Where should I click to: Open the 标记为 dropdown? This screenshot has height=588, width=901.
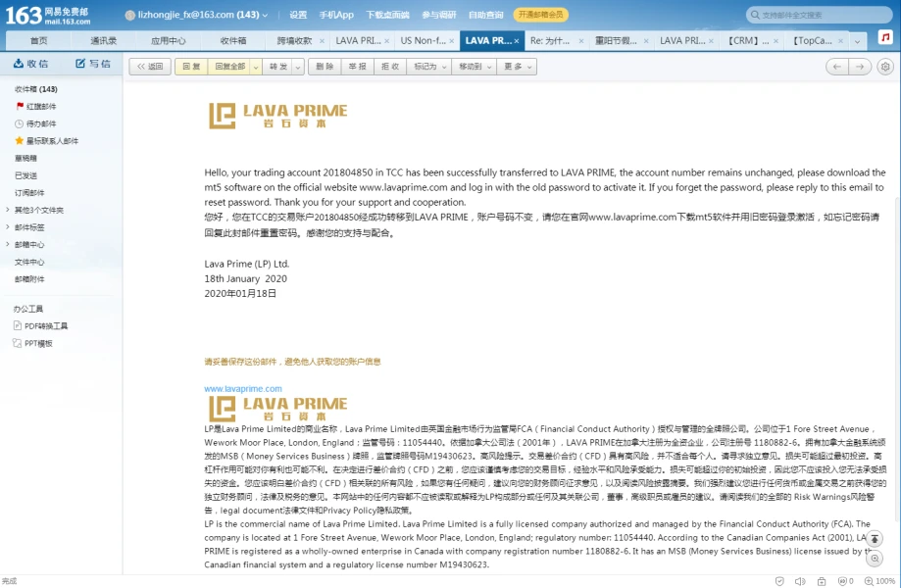(429, 67)
